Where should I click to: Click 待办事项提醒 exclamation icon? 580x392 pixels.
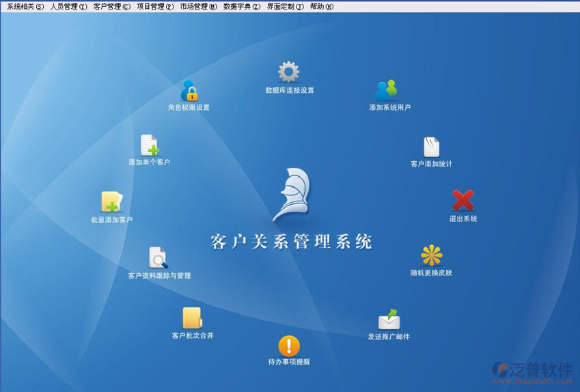tap(289, 346)
